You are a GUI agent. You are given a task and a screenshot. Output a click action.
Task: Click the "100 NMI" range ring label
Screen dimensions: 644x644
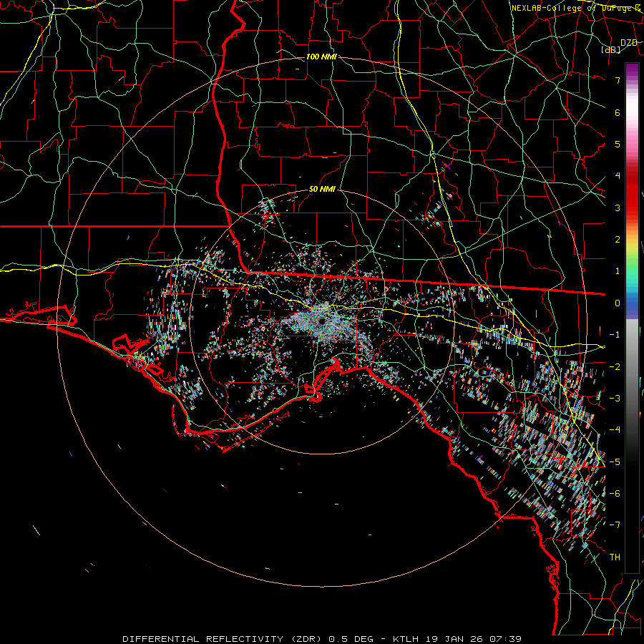click(x=321, y=57)
